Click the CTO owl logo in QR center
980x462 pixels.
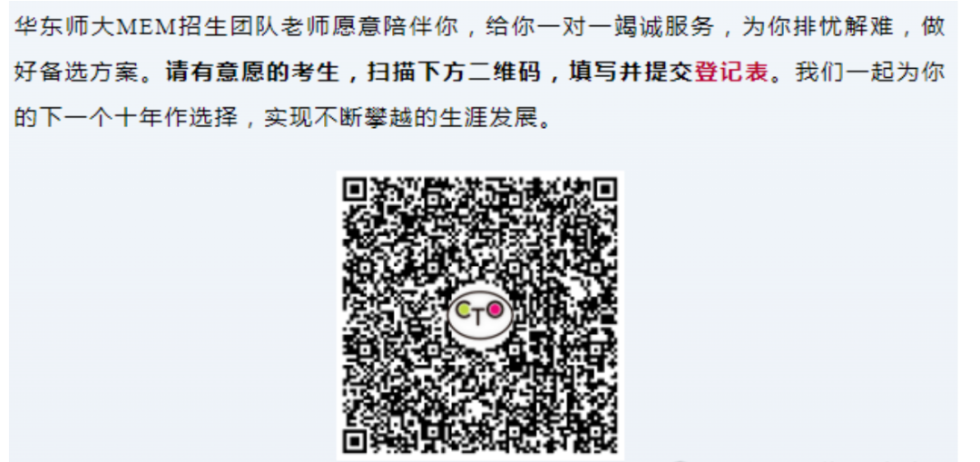480,314
